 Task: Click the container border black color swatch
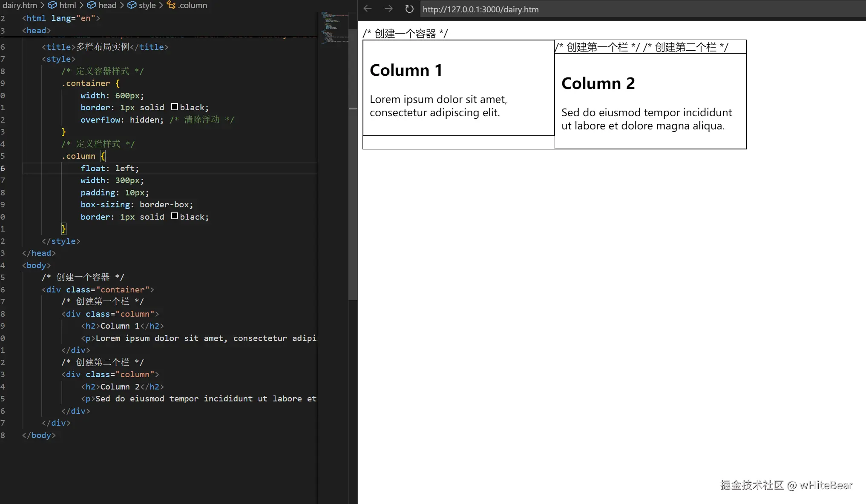(175, 107)
